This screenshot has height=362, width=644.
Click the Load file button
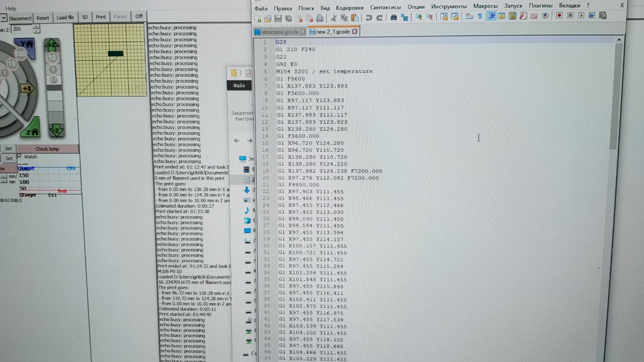pos(65,18)
